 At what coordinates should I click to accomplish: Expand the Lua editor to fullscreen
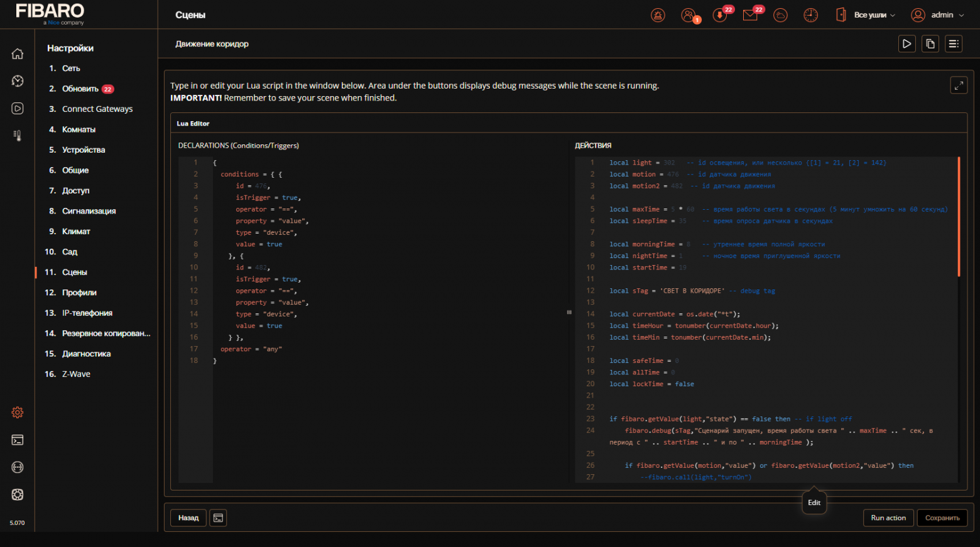pyautogui.click(x=959, y=85)
